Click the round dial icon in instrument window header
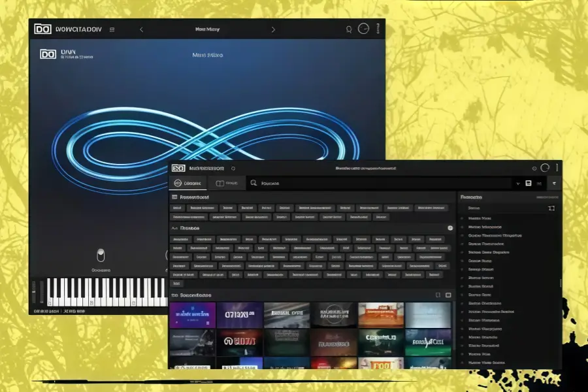588x392 pixels. pyautogui.click(x=363, y=29)
